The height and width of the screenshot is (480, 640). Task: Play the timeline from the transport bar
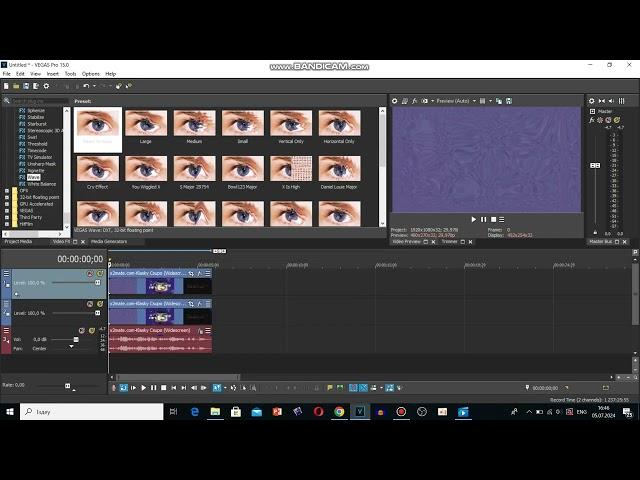144,388
